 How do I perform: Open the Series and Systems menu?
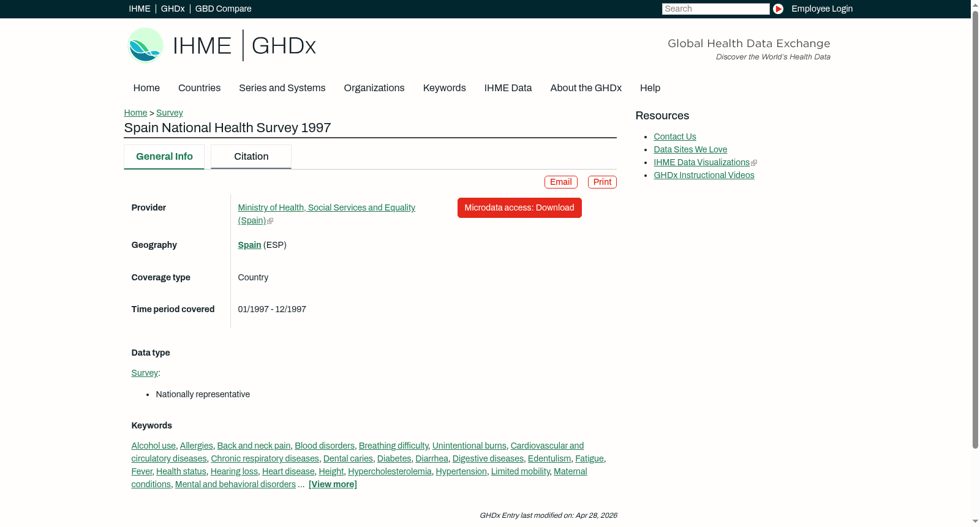click(x=282, y=88)
